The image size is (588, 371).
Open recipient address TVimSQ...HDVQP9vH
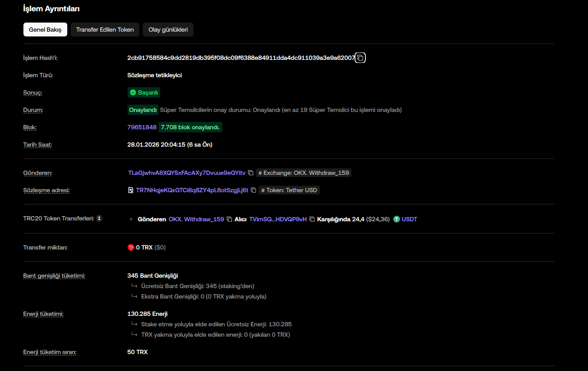(278, 219)
